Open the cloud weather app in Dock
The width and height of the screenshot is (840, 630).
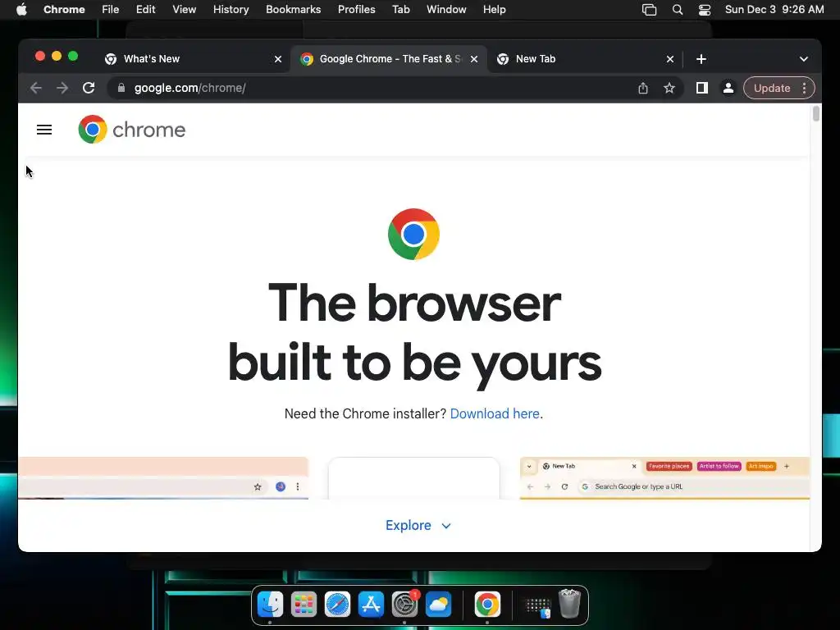pyautogui.click(x=438, y=605)
